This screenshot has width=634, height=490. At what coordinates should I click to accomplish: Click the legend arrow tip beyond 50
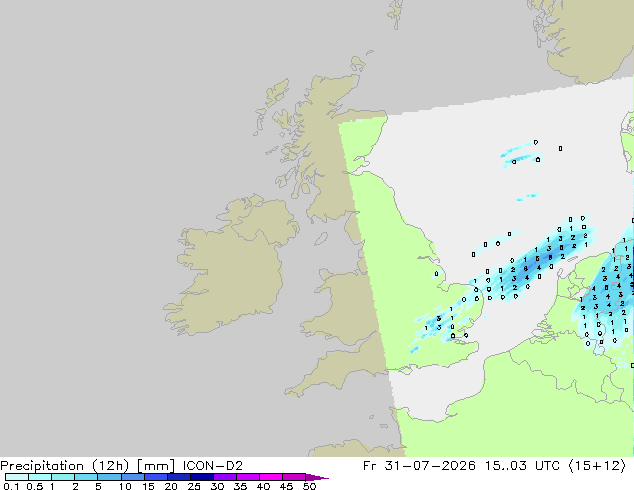(x=317, y=477)
